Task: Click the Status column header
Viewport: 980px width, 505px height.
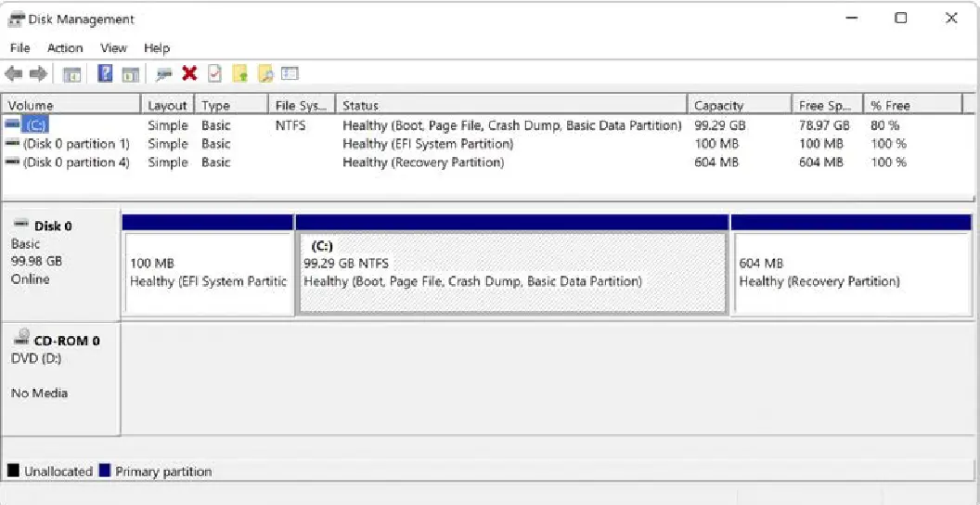Action: [510, 105]
